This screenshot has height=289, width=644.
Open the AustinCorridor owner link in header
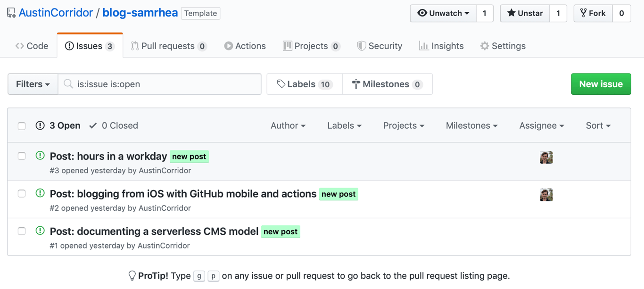click(56, 13)
